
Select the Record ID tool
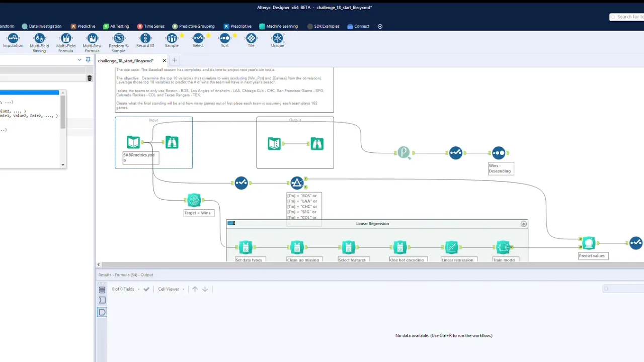click(145, 41)
